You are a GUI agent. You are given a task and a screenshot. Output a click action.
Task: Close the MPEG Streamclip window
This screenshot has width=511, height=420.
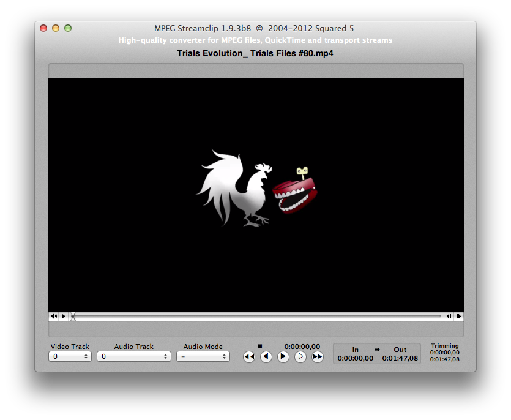pyautogui.click(x=43, y=28)
